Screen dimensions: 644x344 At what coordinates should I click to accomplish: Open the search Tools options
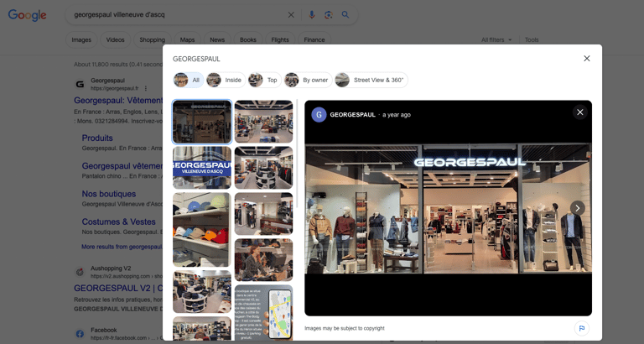(x=532, y=40)
